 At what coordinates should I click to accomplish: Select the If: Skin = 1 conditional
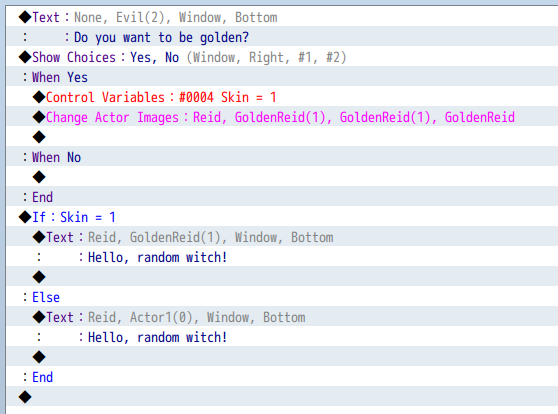(x=282, y=217)
